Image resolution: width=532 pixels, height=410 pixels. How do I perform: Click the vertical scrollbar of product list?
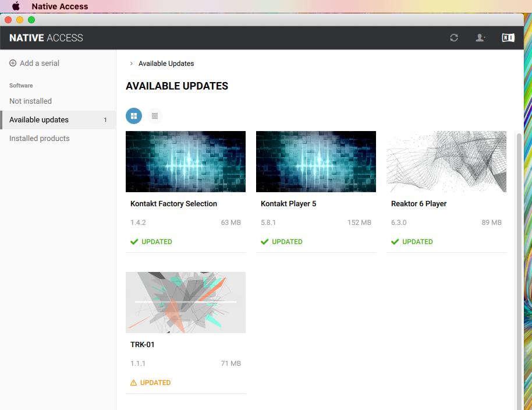click(519, 271)
